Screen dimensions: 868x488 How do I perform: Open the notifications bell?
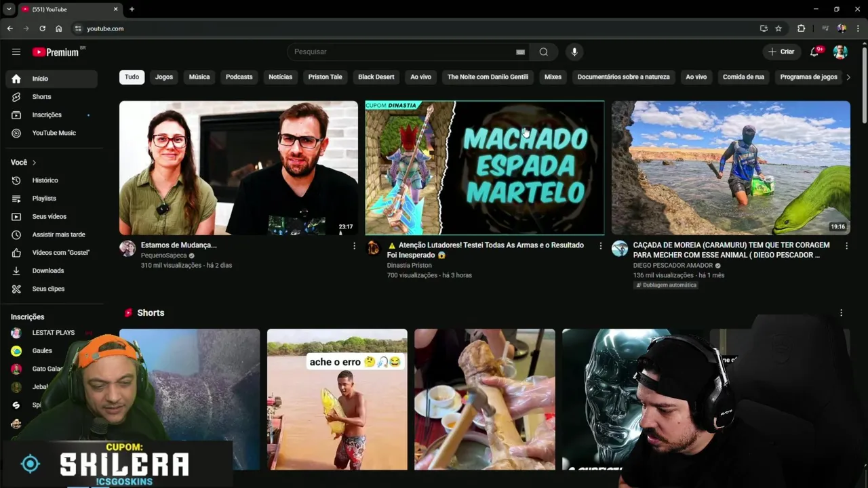click(814, 52)
